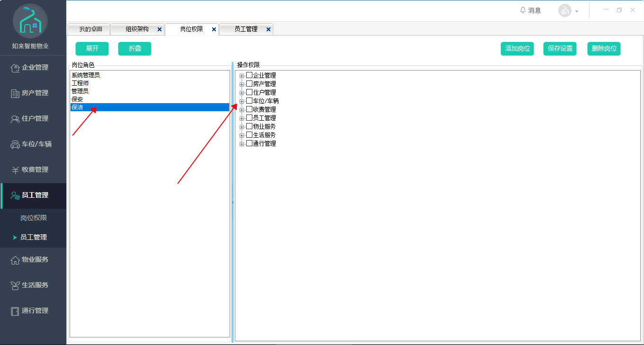Click the 消息 bell notification icon
The width and height of the screenshot is (644, 345).
[x=523, y=10]
